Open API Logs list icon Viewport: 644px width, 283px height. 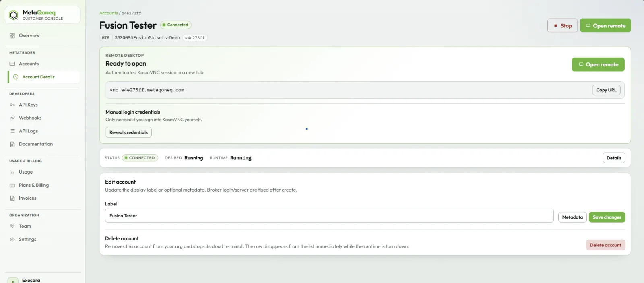pyautogui.click(x=12, y=131)
